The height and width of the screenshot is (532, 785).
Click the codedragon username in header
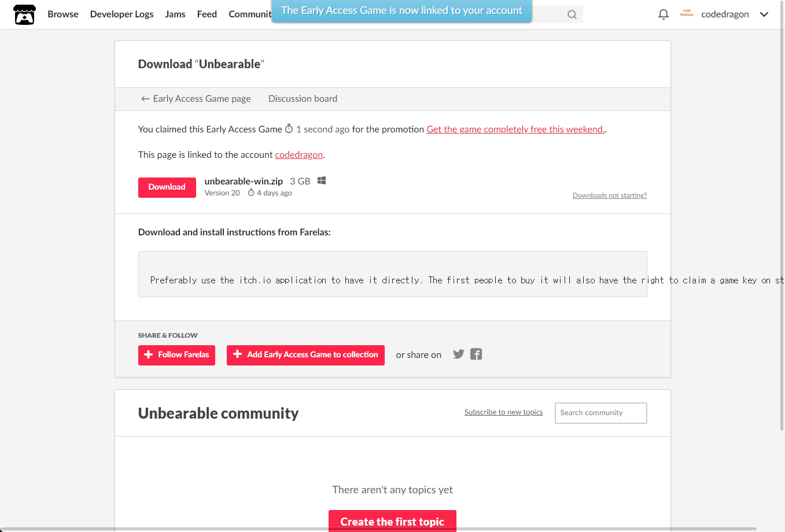click(x=725, y=14)
